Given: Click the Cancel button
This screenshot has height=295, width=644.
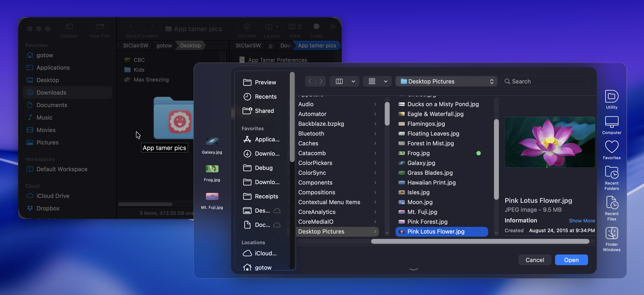Looking at the screenshot, I should (535, 260).
